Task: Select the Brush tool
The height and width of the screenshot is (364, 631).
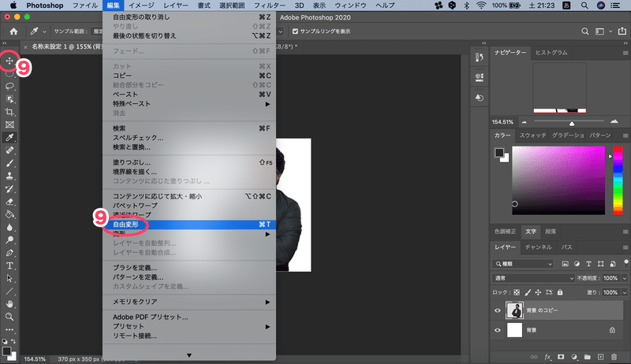Action: point(9,163)
